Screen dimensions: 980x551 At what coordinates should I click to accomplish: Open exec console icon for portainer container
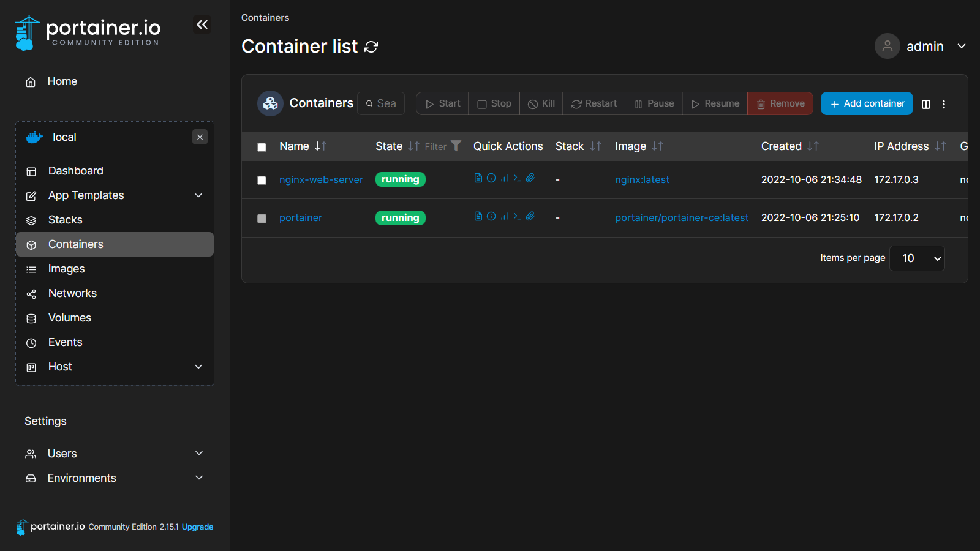pos(518,216)
